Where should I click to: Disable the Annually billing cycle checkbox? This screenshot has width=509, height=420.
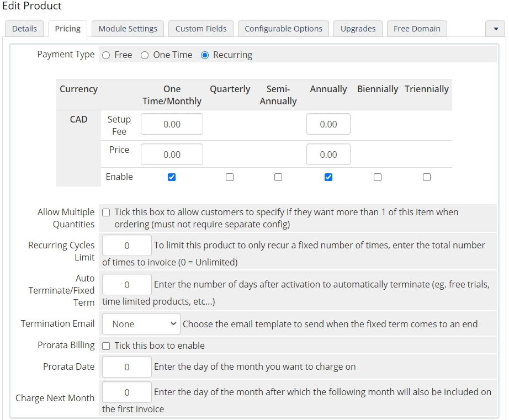[328, 177]
